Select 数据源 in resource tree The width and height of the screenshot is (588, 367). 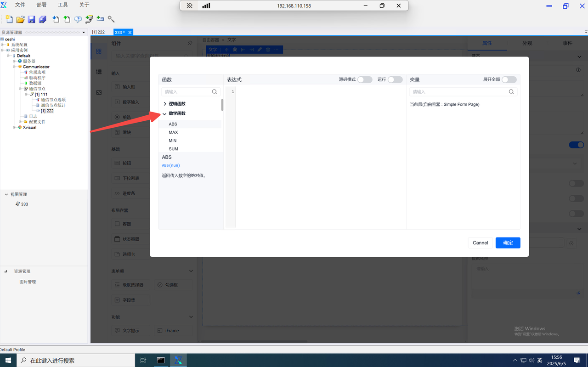pos(35,83)
